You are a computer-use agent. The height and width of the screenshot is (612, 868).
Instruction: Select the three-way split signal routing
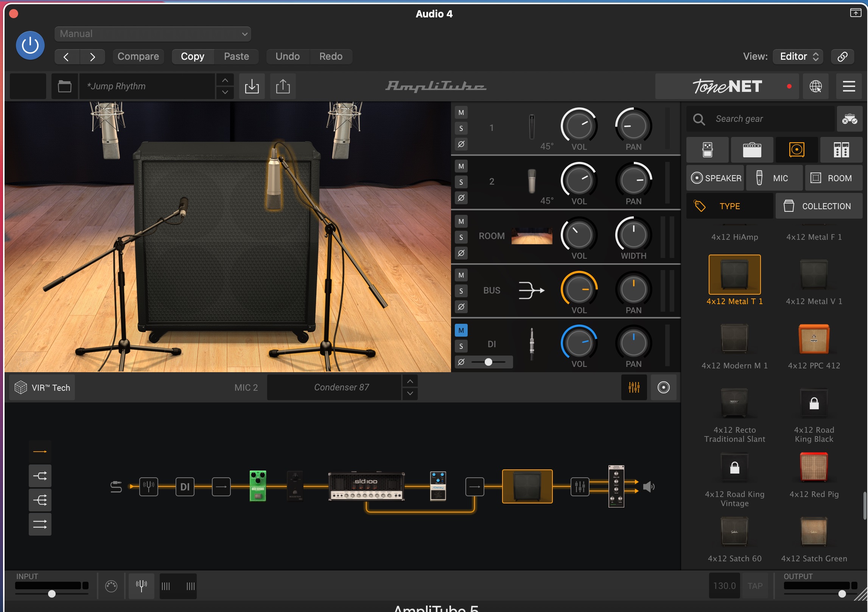coord(40,500)
